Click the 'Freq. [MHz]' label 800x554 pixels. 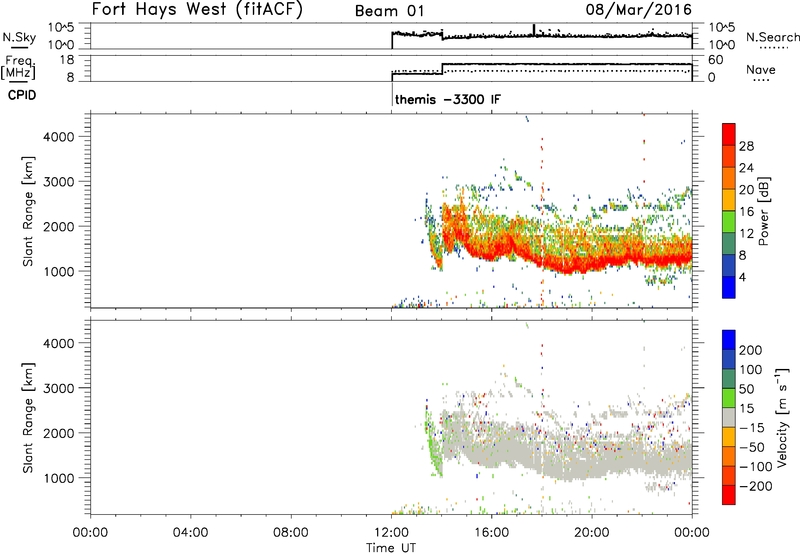(x=18, y=68)
